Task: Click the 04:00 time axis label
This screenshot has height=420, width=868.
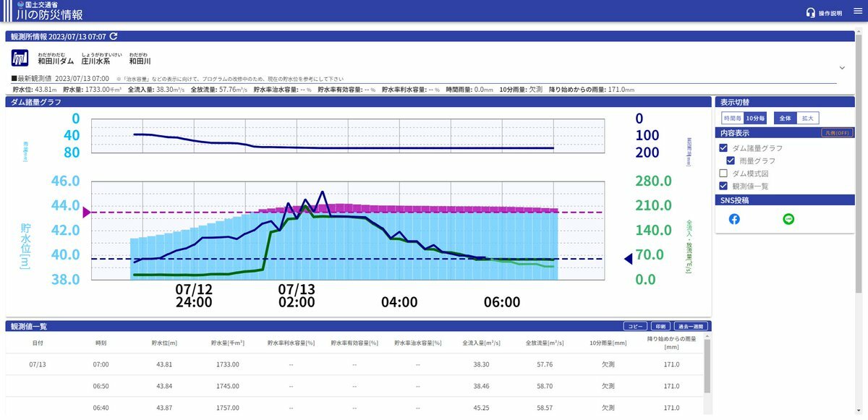Action: click(x=399, y=302)
